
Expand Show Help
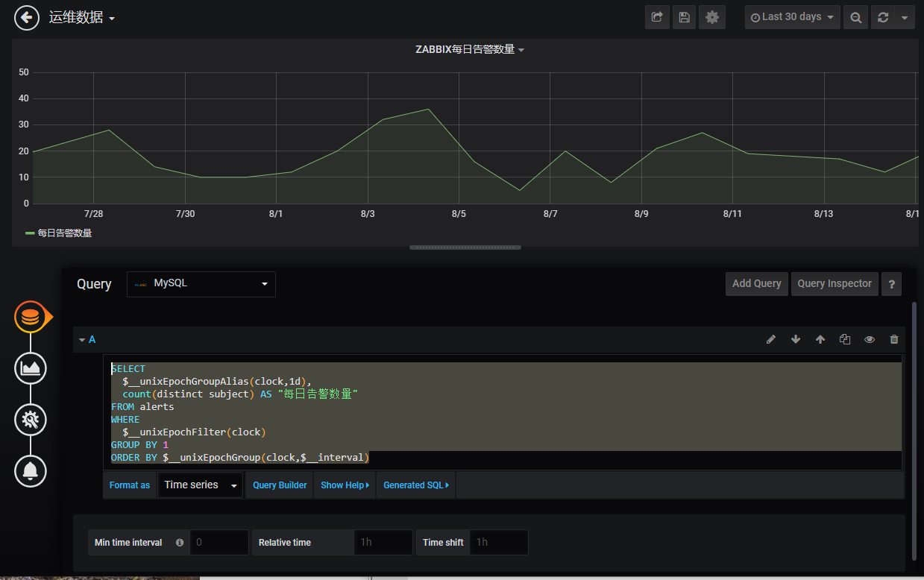click(345, 485)
